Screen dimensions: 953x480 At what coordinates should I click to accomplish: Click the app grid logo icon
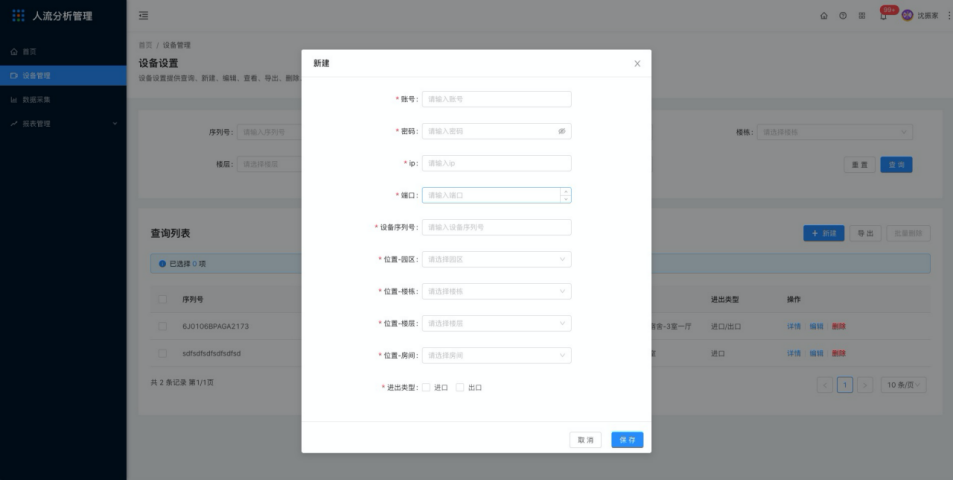pos(19,15)
